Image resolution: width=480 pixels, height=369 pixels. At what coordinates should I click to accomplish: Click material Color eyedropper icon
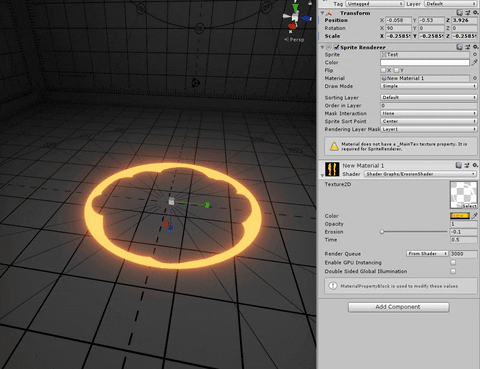click(475, 216)
